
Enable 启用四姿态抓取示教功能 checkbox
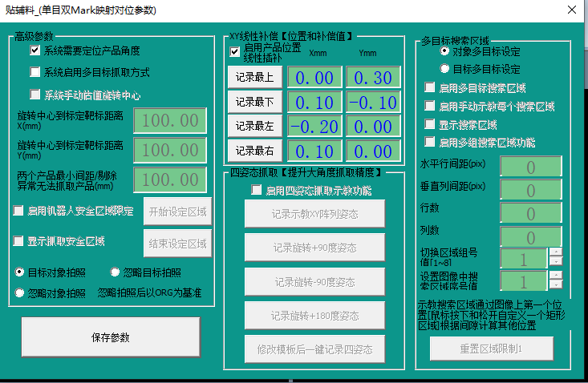[257, 191]
